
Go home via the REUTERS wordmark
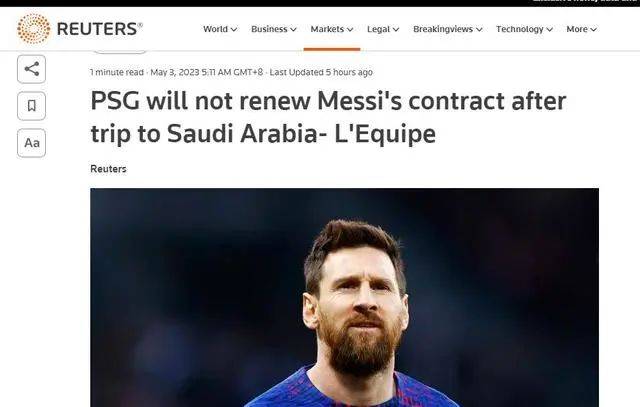(100, 29)
